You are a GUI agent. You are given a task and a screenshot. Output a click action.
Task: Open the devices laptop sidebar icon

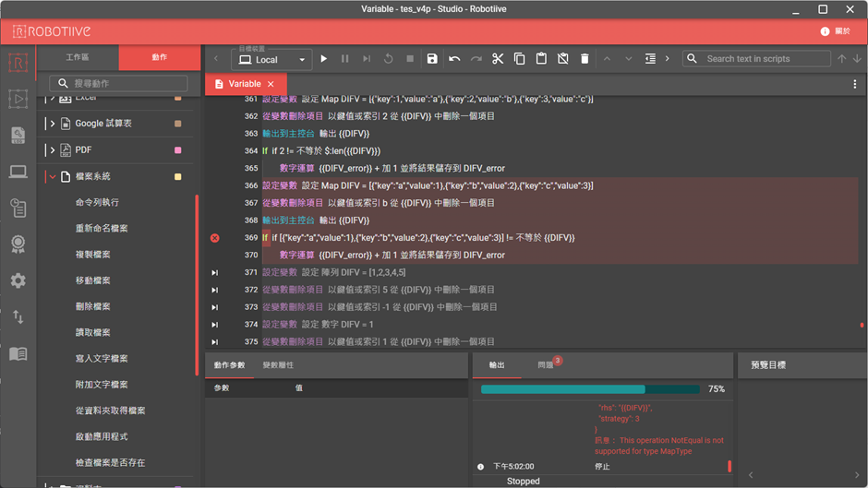point(18,173)
